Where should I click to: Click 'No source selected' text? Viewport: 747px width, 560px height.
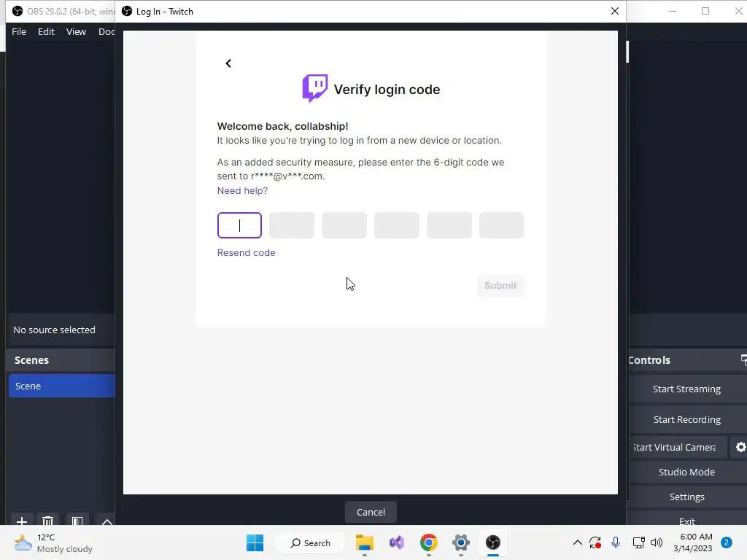54,330
